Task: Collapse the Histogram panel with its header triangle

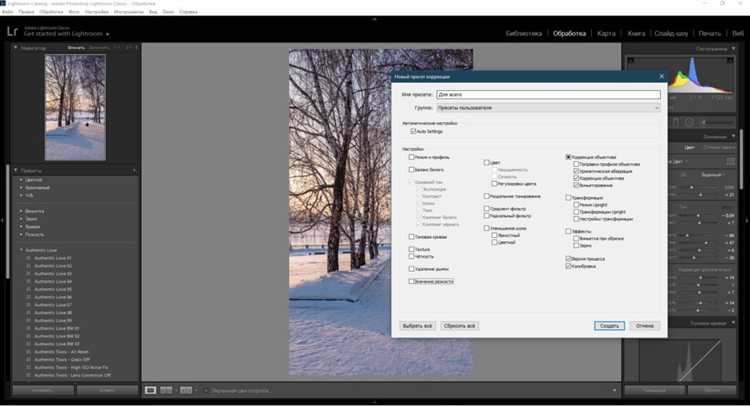Action: click(x=733, y=49)
